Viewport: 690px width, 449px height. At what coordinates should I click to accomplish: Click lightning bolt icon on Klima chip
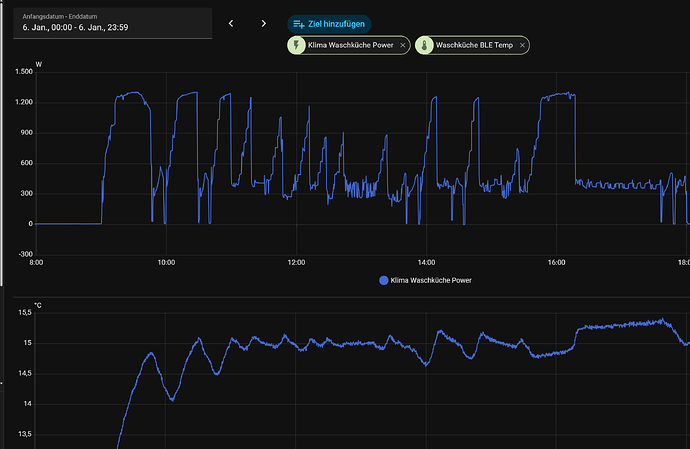(299, 45)
